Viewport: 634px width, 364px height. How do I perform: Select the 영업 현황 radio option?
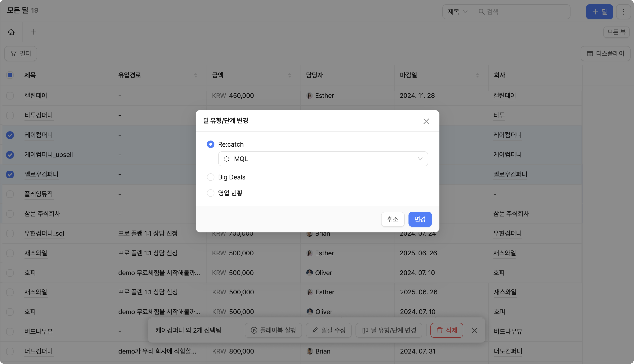(211, 193)
